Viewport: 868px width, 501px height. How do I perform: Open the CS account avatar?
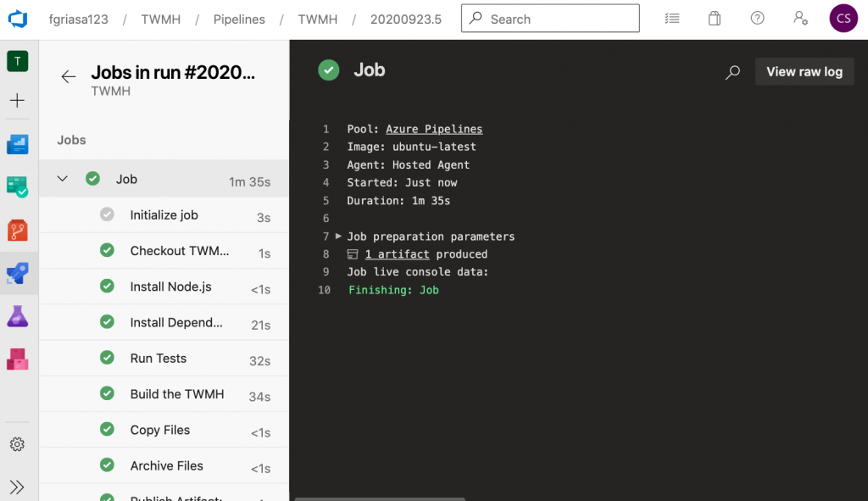click(x=843, y=19)
